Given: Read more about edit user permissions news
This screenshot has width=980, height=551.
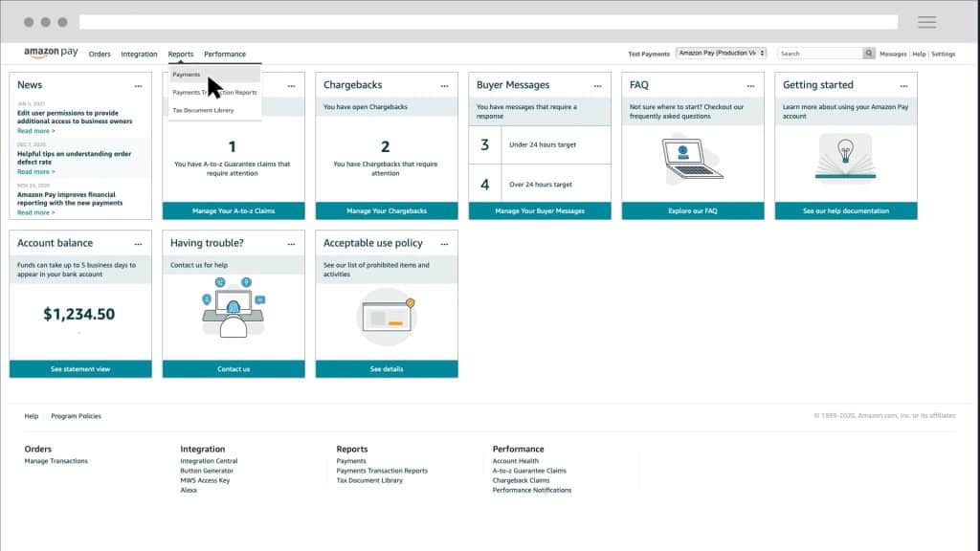Looking at the screenshot, I should 35,131.
